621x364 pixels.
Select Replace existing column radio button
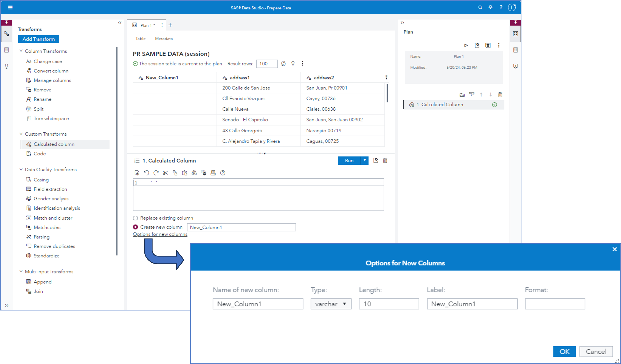135,218
